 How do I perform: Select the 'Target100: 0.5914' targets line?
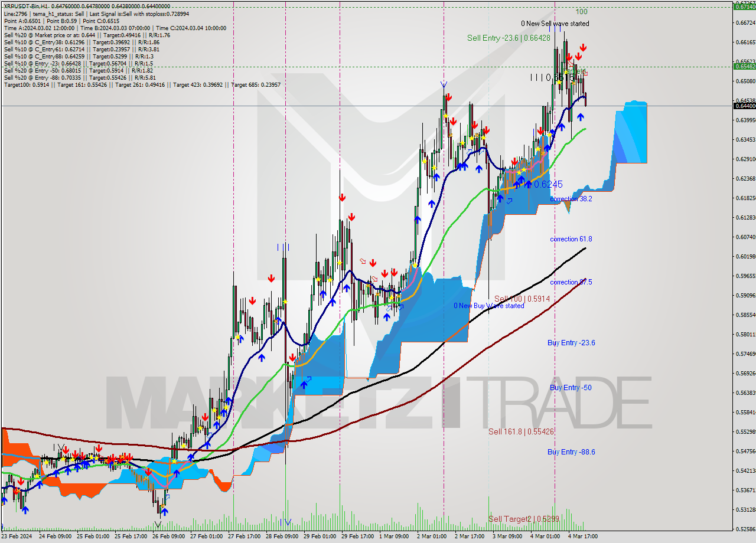click(x=142, y=84)
